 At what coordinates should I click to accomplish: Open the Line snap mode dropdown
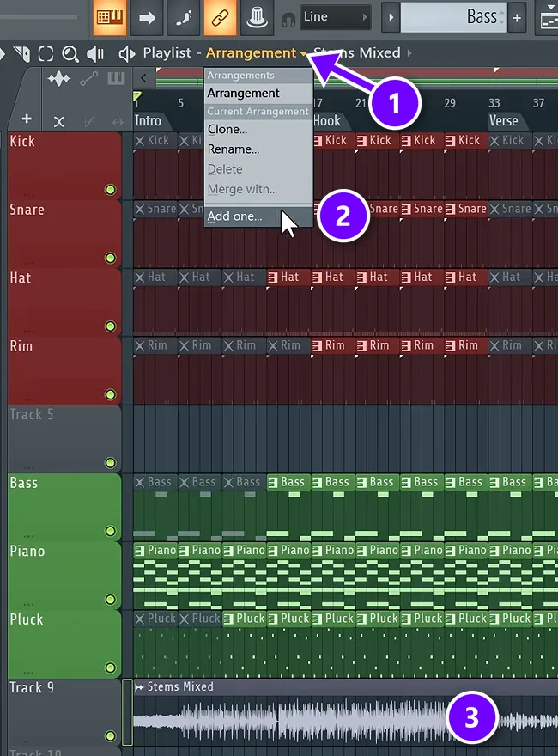click(x=336, y=17)
